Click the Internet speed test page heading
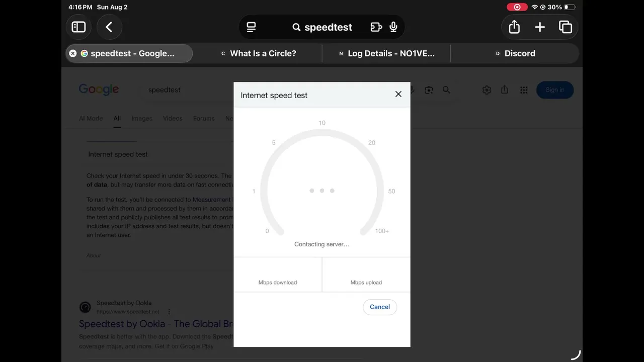Image resolution: width=644 pixels, height=362 pixels. 118,154
